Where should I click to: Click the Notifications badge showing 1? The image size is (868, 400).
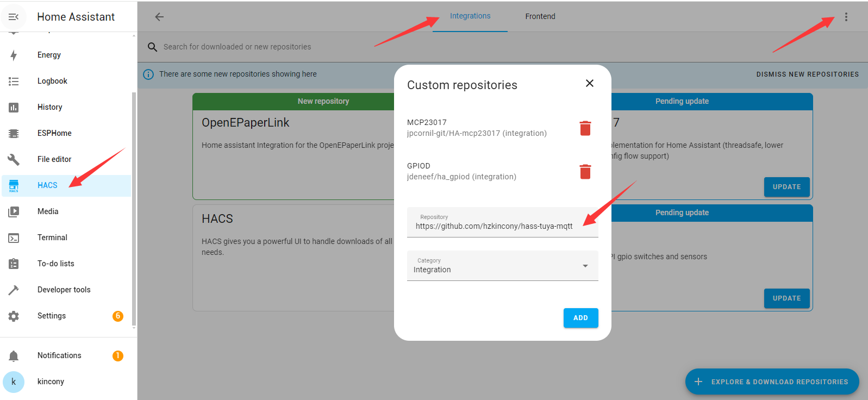coord(118,355)
